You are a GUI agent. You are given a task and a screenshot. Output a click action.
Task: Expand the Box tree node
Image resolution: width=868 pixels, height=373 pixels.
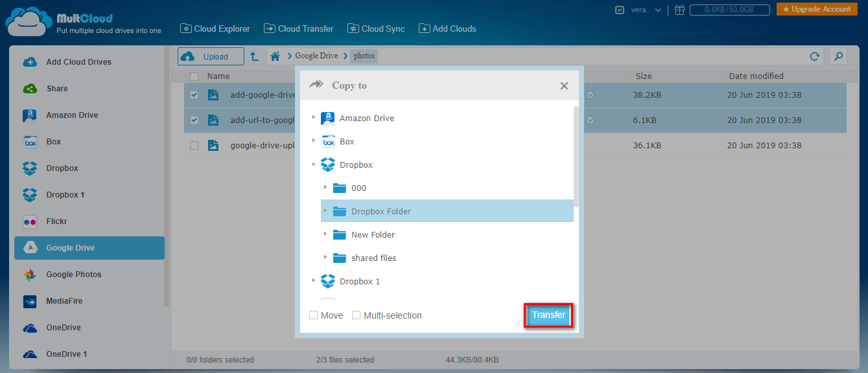(x=314, y=141)
